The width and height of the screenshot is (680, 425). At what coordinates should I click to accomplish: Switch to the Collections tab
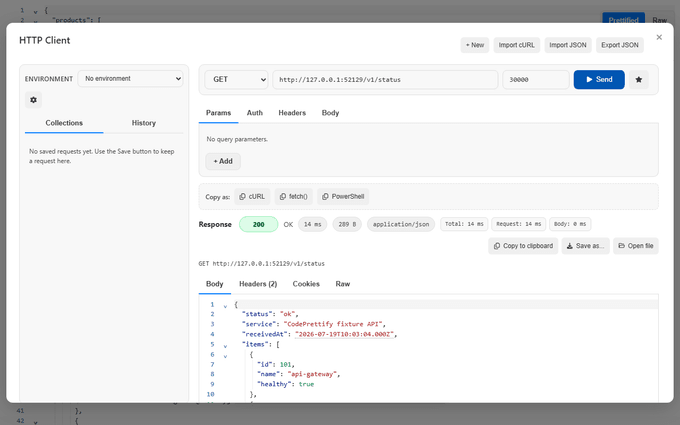[x=64, y=123]
